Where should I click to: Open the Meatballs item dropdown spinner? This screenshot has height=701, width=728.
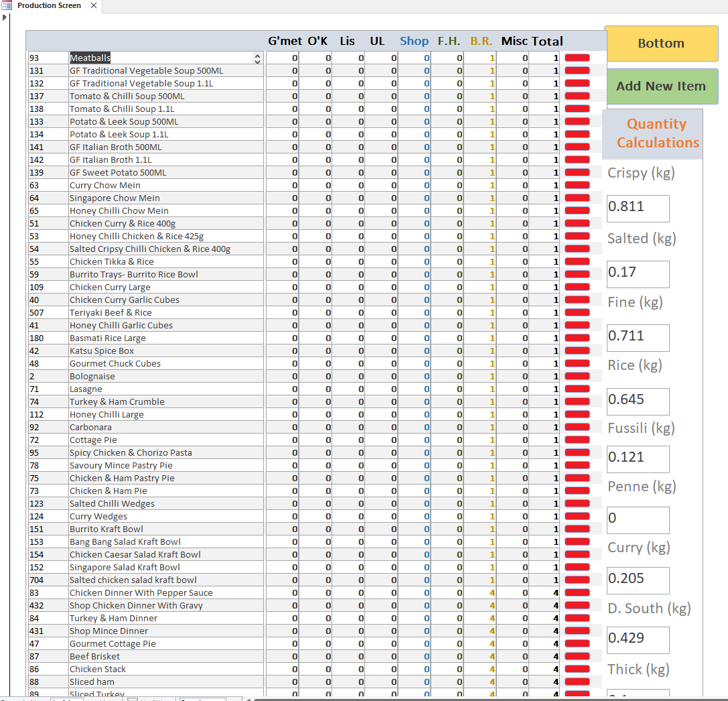click(257, 58)
